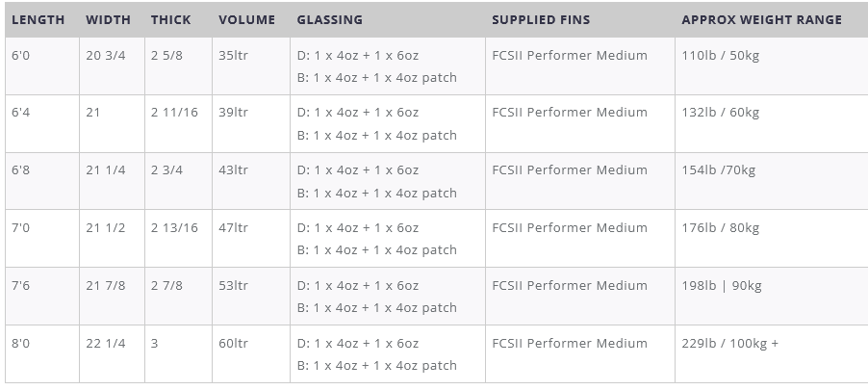868x390 pixels.
Task: Select the 53ltr volume cell
Action: tap(234, 286)
